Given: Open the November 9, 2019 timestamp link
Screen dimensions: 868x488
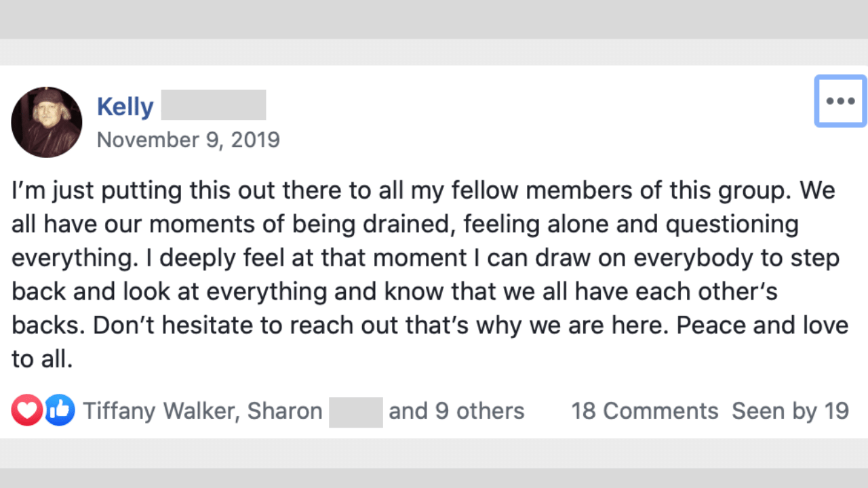Looking at the screenshot, I should (x=189, y=140).
